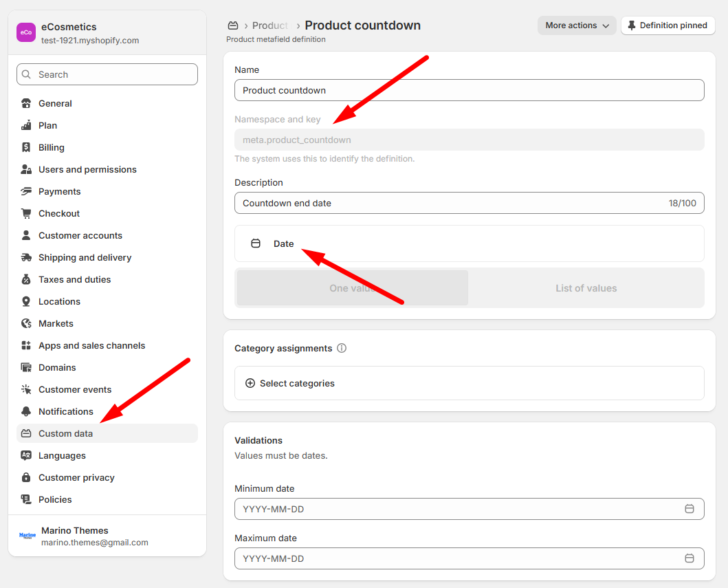The width and height of the screenshot is (728, 588).
Task: Click the General store icon
Action: (26, 103)
